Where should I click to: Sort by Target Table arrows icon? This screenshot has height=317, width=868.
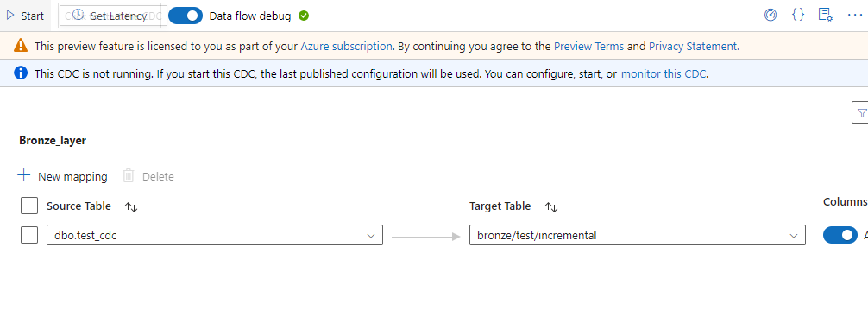tap(551, 207)
